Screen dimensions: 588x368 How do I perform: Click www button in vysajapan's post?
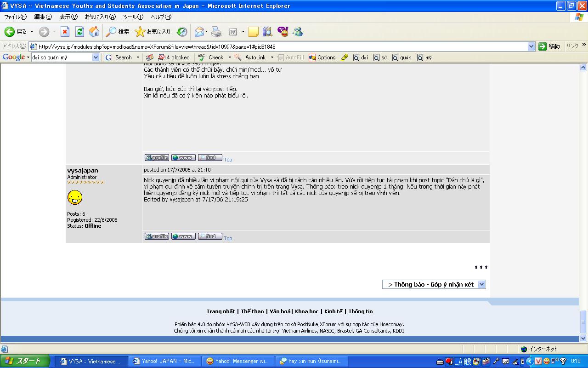183,236
